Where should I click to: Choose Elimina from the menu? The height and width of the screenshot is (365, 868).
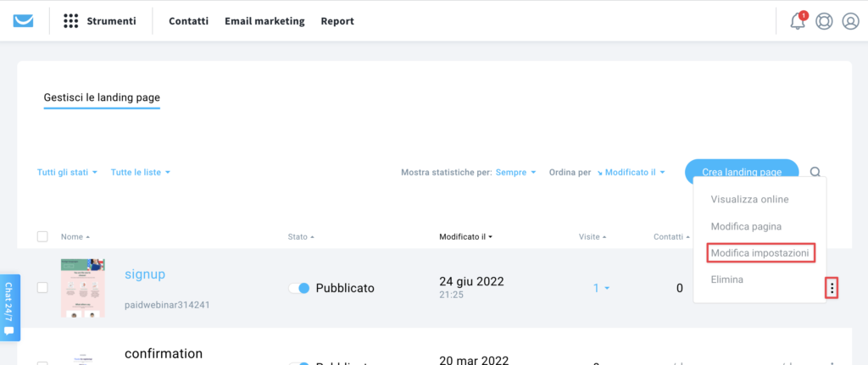(x=726, y=279)
